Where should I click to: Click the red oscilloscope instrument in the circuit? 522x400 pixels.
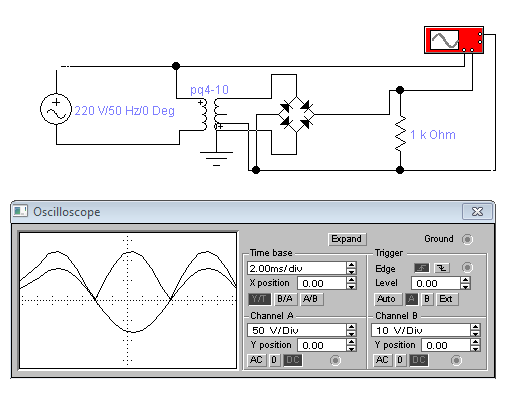pyautogui.click(x=454, y=40)
